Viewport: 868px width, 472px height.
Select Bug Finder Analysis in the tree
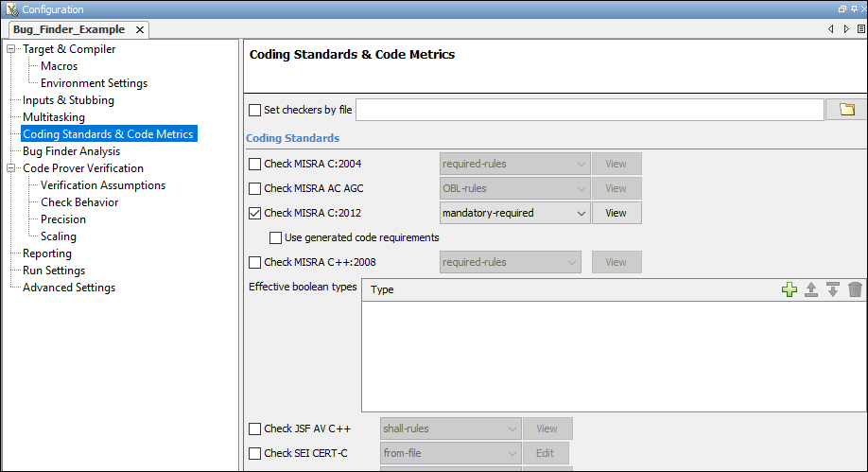click(72, 151)
